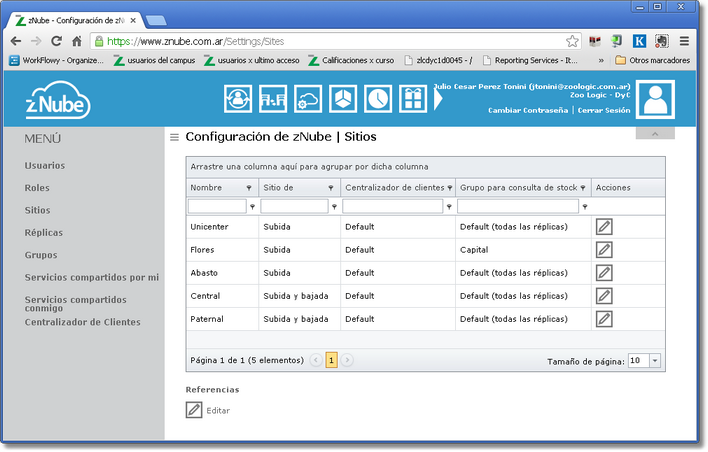
Task: Click the cloud icon in header toolbar
Action: [308, 99]
